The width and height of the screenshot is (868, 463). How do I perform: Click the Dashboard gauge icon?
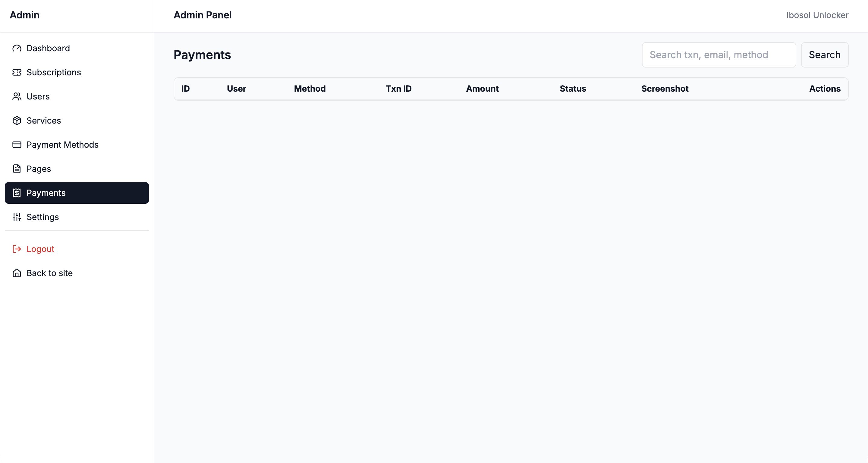pos(17,49)
